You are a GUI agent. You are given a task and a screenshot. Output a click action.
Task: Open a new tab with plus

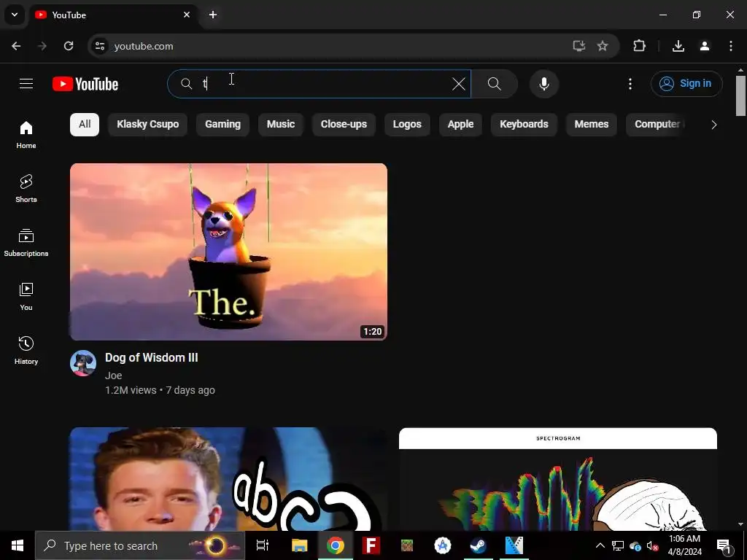click(x=213, y=15)
